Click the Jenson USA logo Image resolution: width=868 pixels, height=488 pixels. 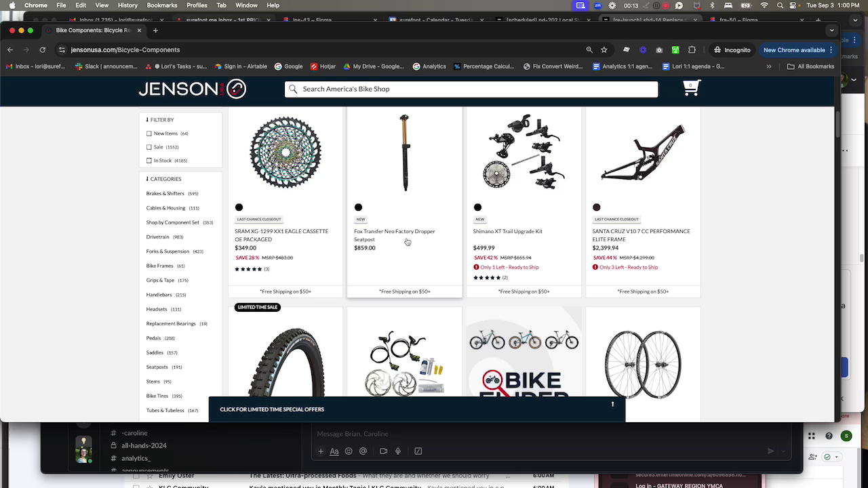click(192, 89)
